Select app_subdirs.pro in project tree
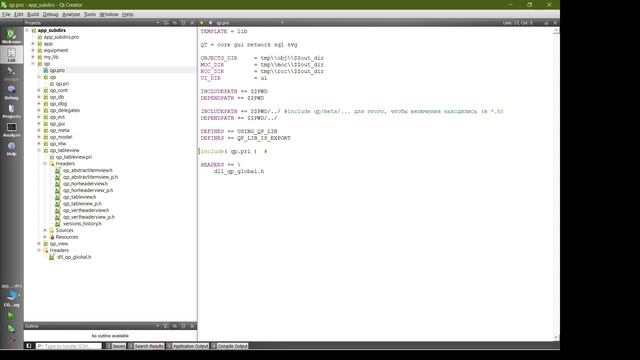The height and width of the screenshot is (360, 640). (x=61, y=37)
